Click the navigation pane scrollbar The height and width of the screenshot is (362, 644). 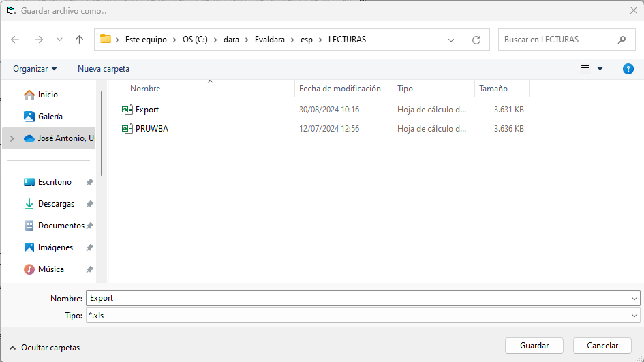[102, 134]
